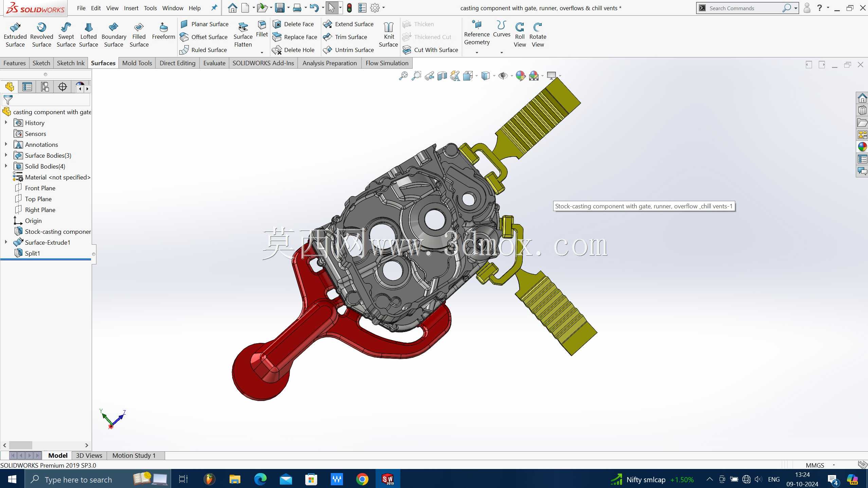
Task: Click the Rebuild traffic light icon
Action: tap(349, 8)
